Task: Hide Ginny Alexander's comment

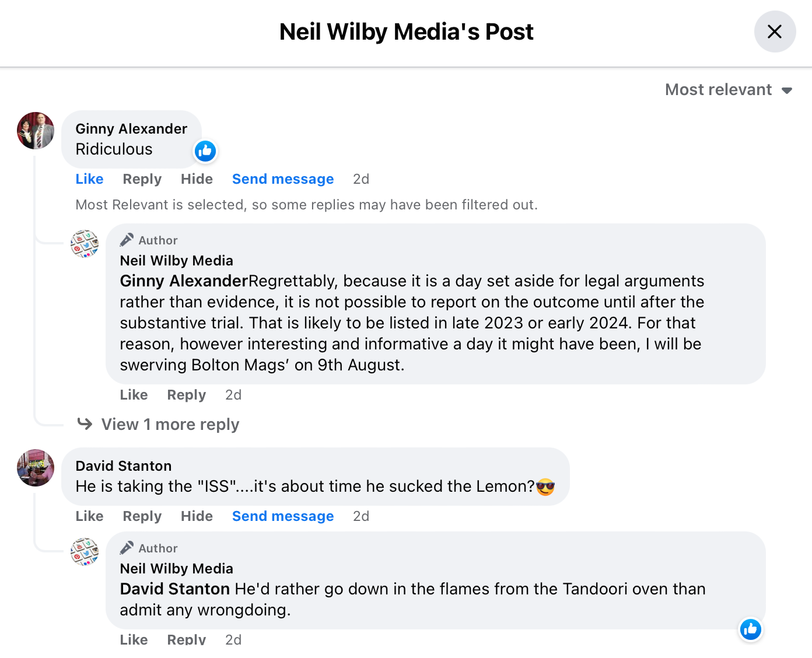Action: (x=196, y=179)
